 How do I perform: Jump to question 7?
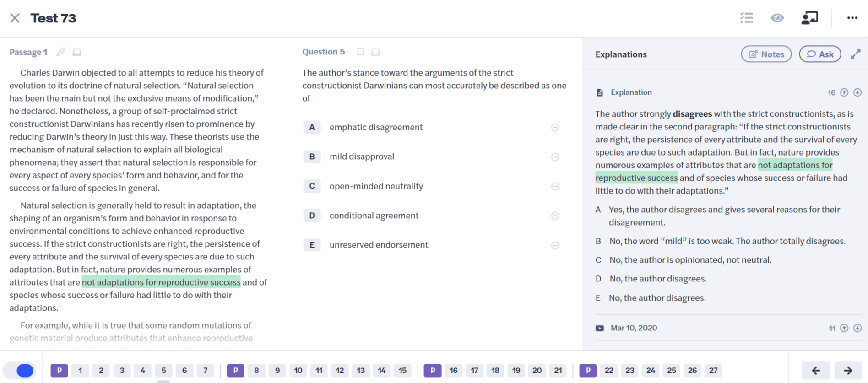[205, 370]
